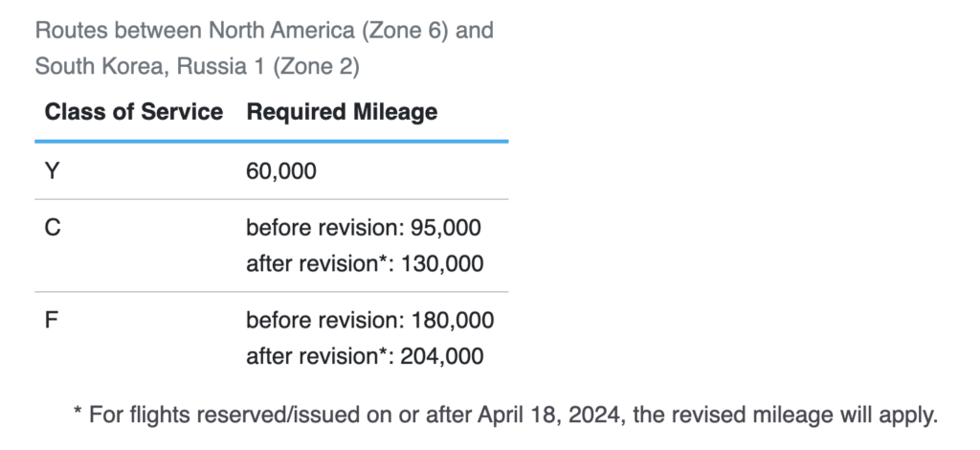980x450 pixels.
Task: Click the divider line between C and F rows
Action: coord(271,292)
